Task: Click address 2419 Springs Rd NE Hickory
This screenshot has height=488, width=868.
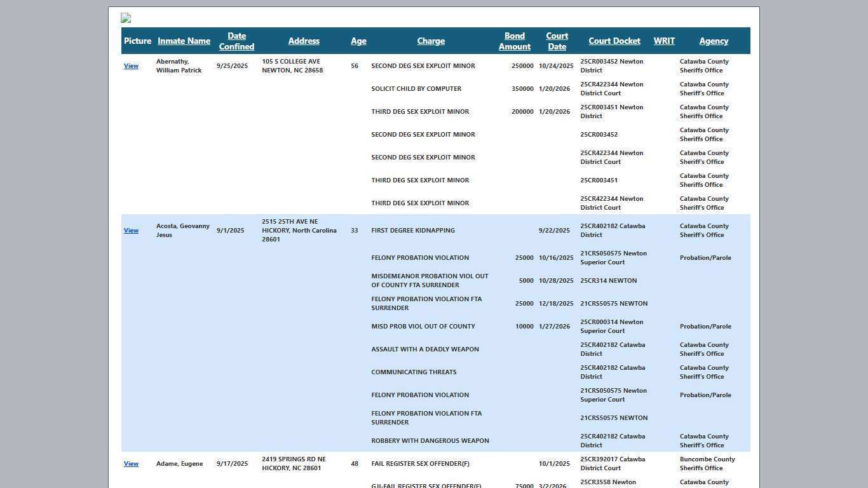Action: pos(294,464)
